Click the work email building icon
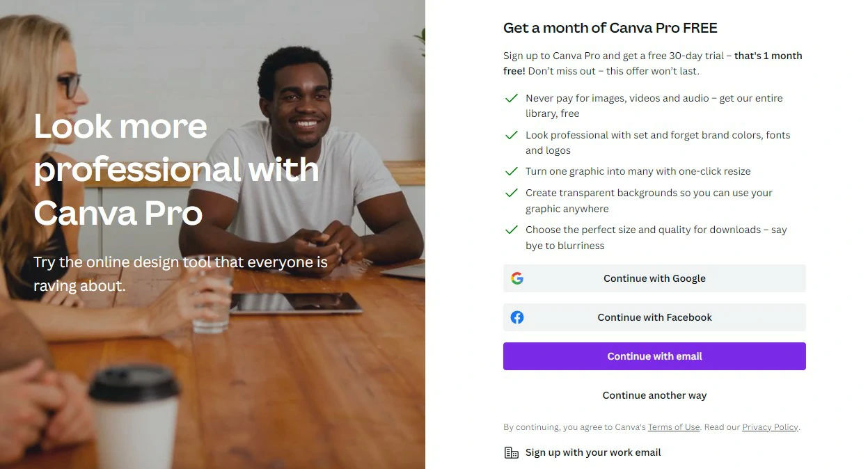This screenshot has height=469, width=868. pyautogui.click(x=511, y=453)
